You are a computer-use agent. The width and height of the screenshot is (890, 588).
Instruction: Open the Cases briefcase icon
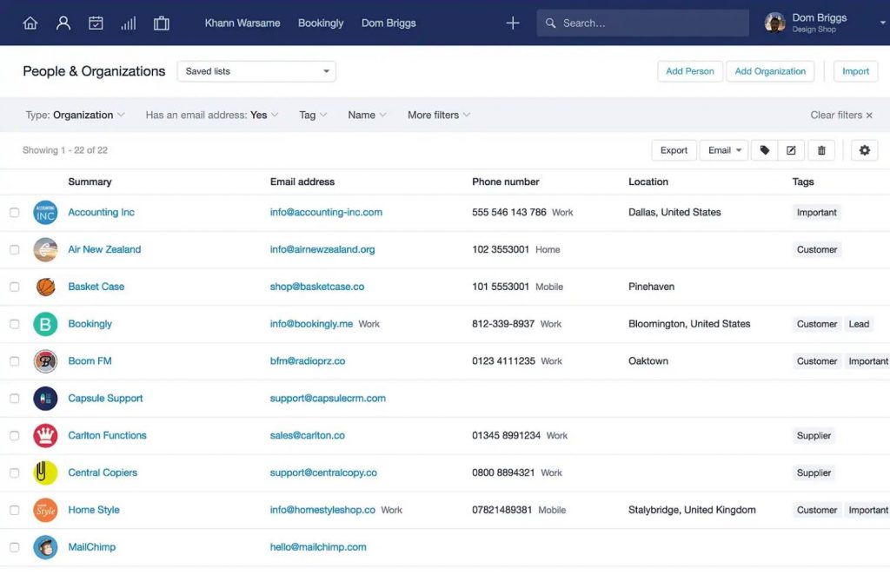pos(161,23)
